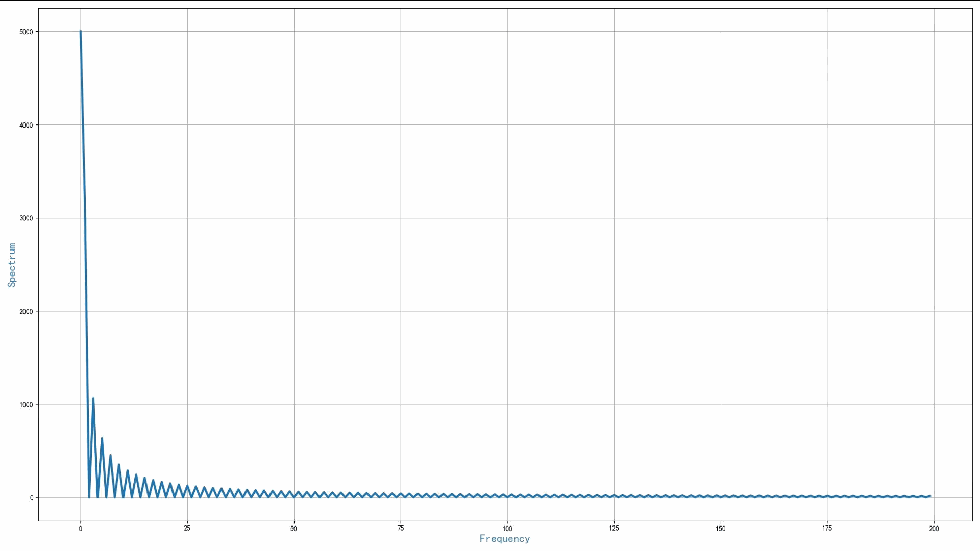Viewport: 980px width, 551px height.
Task: Click the second peak just above 1000
Action: (x=93, y=399)
